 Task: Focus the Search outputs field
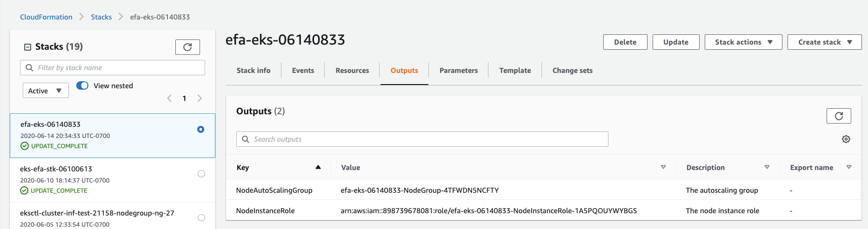pyautogui.click(x=422, y=139)
